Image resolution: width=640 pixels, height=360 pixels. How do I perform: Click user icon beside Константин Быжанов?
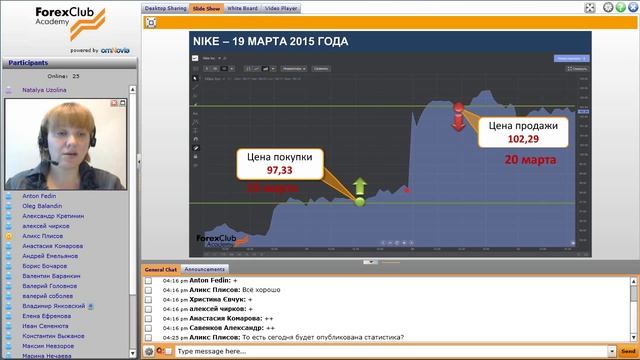9,336
